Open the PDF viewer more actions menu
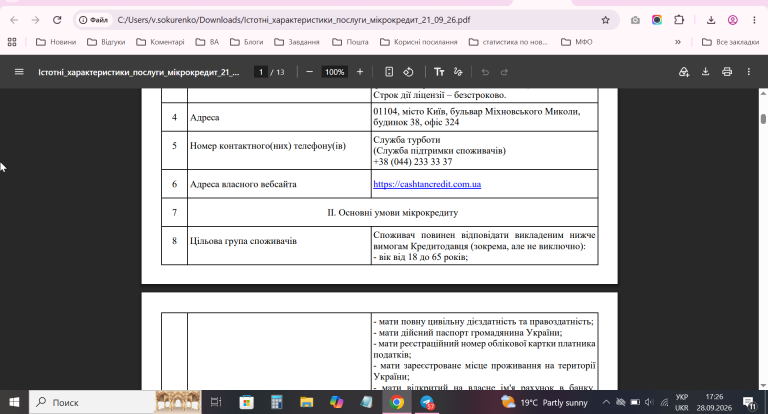768x414 pixels. tap(748, 72)
